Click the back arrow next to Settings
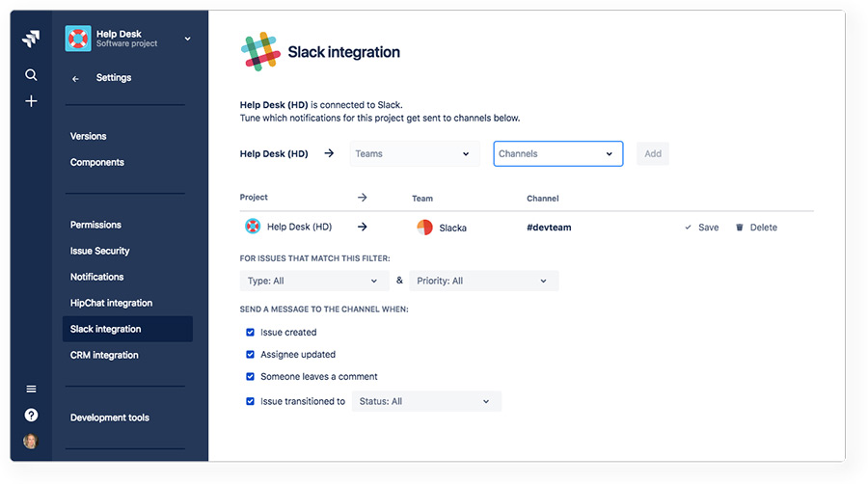The height and width of the screenshot is (484, 868). pos(75,78)
